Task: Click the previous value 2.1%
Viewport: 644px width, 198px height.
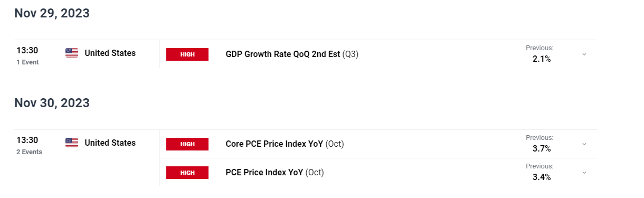Action: pos(542,59)
